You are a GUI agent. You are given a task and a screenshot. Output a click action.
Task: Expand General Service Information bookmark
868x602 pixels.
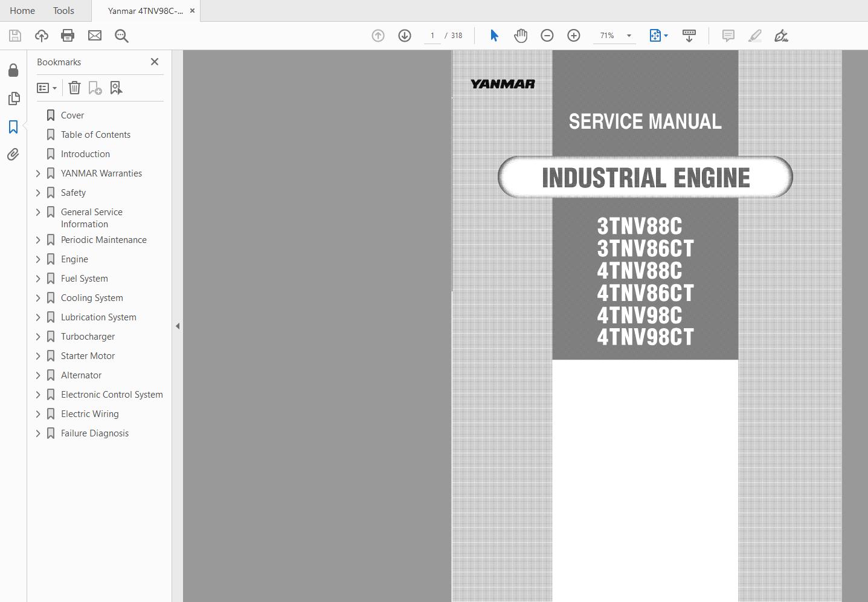coord(38,212)
